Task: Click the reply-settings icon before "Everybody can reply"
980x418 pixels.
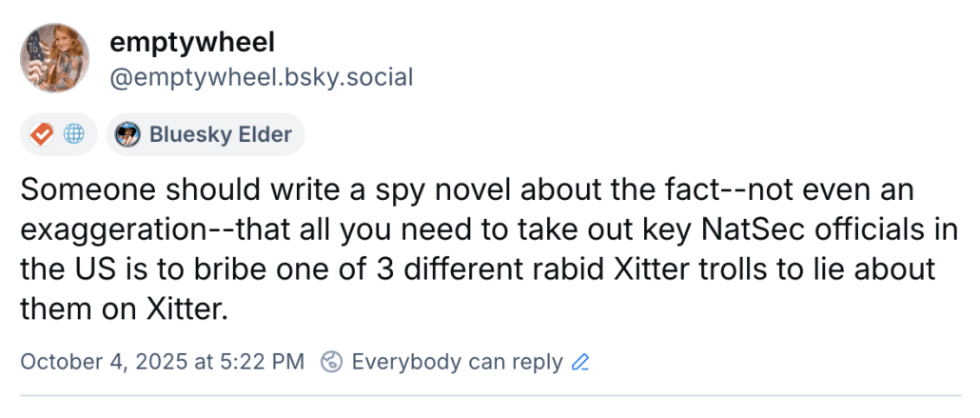Action: coord(332,362)
